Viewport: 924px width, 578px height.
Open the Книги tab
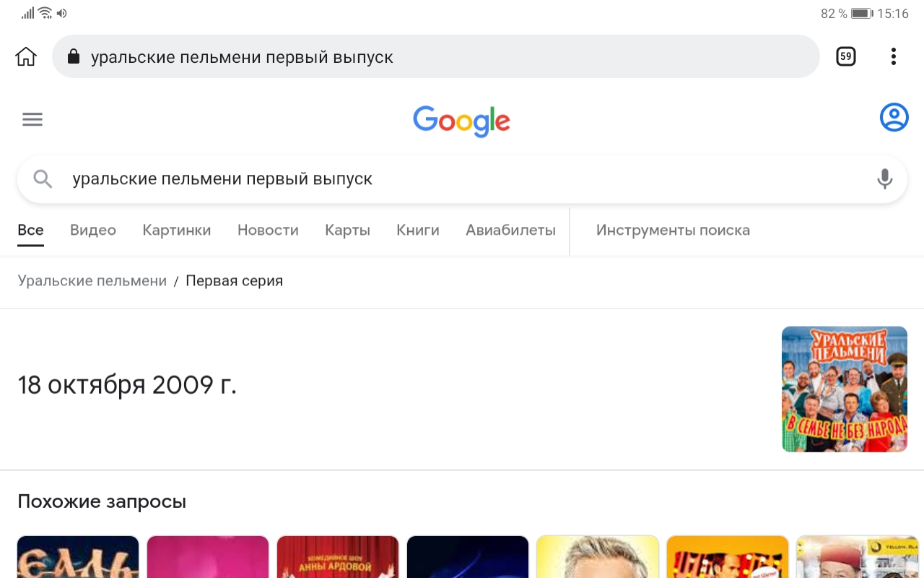[418, 230]
